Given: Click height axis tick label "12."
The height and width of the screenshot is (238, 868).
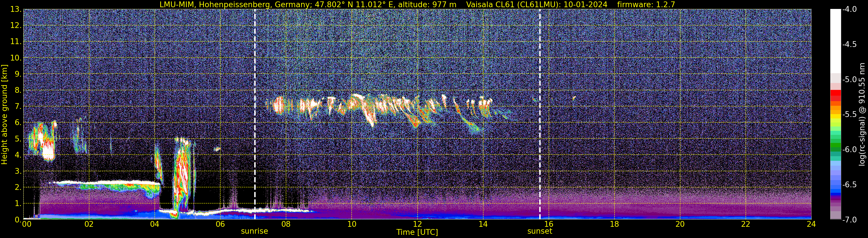Looking at the screenshot, I should tap(16, 26).
